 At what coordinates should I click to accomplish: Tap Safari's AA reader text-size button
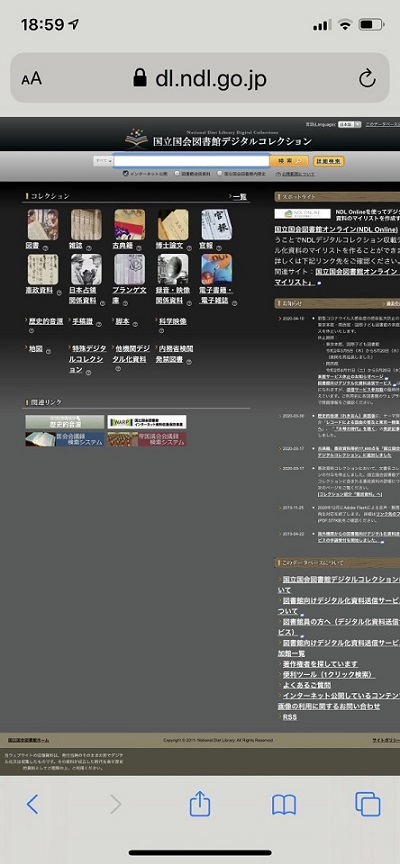[x=31, y=79]
